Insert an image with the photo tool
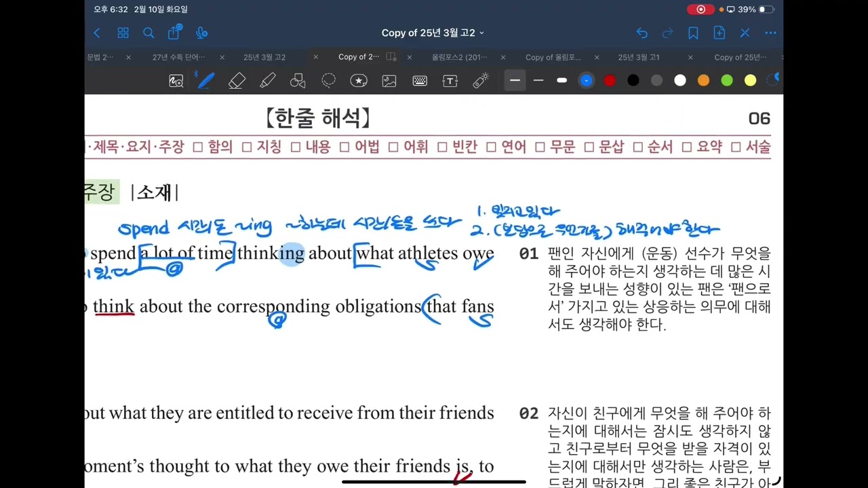This screenshot has width=868, height=488. [x=389, y=81]
